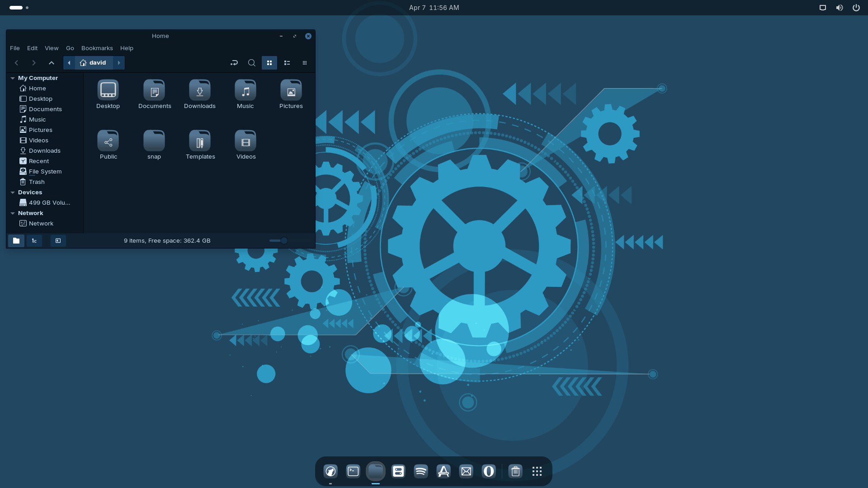Open Spotify from the dock
The height and width of the screenshot is (488, 868).
[x=421, y=471]
